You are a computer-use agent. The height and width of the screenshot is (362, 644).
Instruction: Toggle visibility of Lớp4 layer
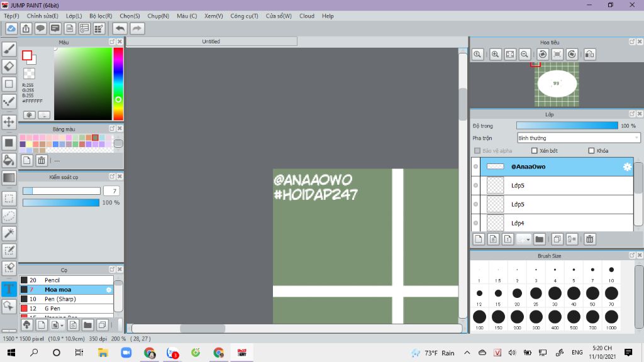[x=475, y=223]
